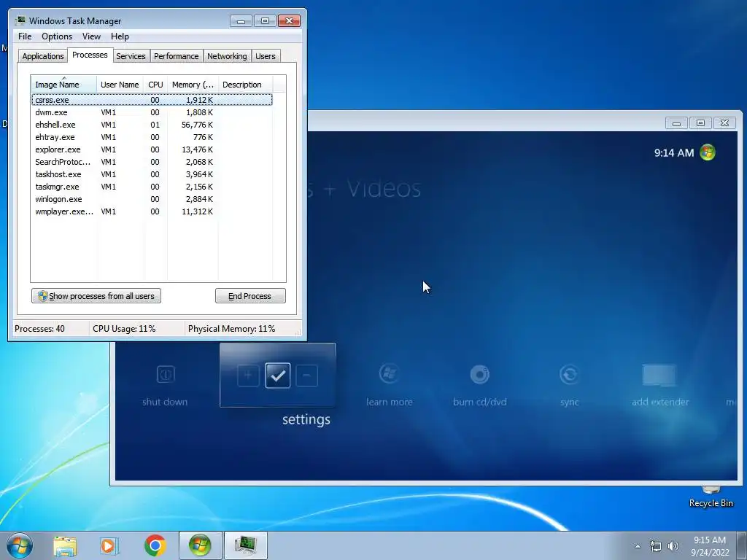Image resolution: width=747 pixels, height=560 pixels.
Task: Click Show processes from all users
Action: click(96, 296)
